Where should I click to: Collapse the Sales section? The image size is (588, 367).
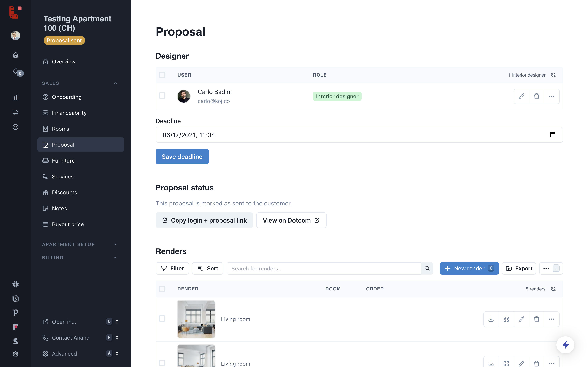click(115, 83)
